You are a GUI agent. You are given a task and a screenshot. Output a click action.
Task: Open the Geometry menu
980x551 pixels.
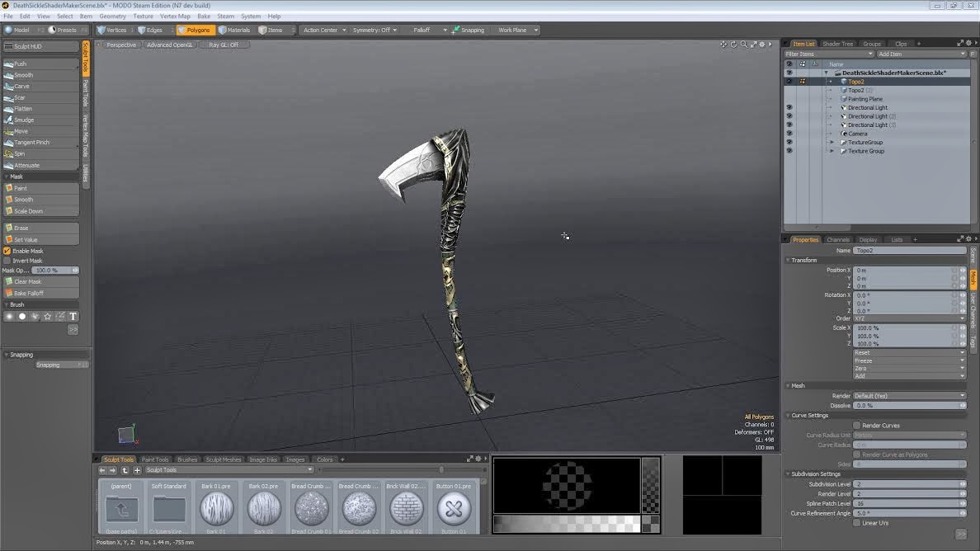[112, 16]
